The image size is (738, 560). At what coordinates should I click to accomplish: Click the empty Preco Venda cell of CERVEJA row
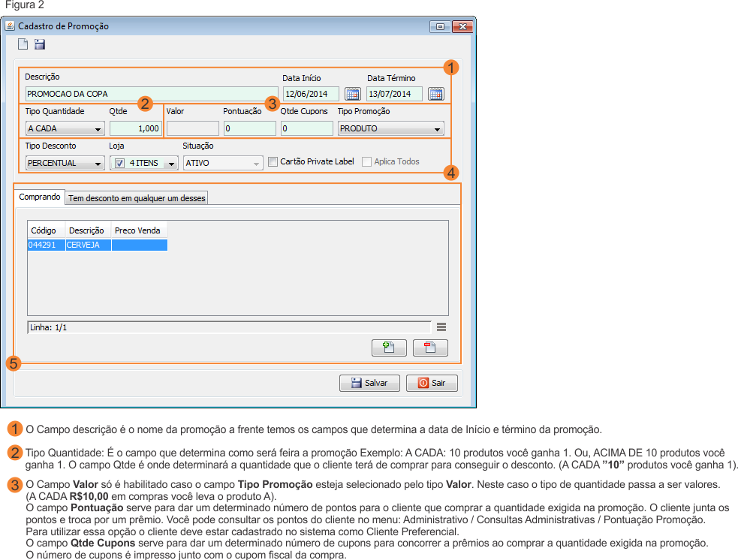(140, 245)
